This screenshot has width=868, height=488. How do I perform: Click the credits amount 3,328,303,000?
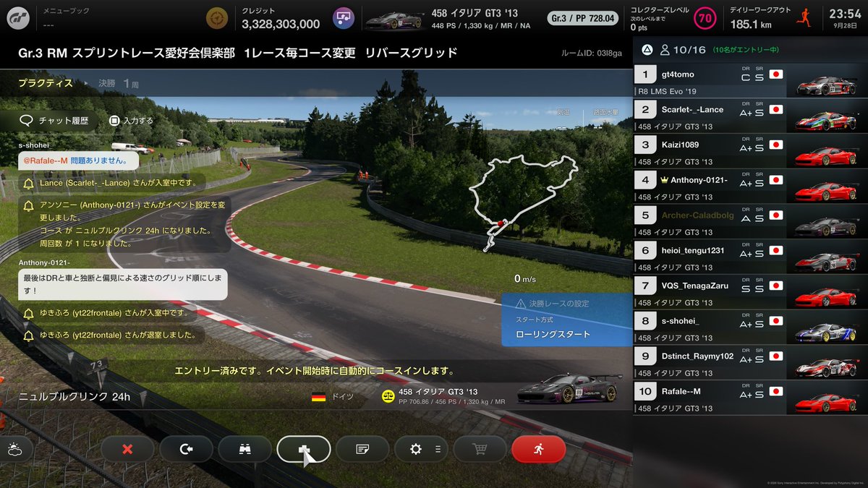[x=281, y=24]
